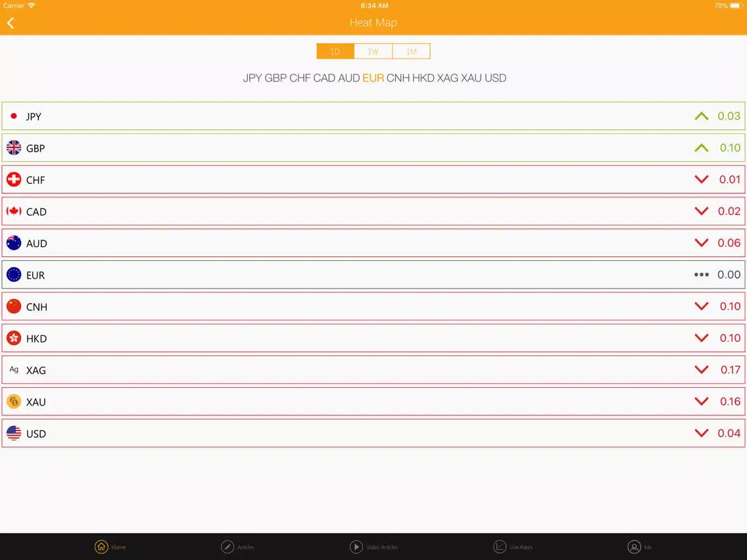
Task: Click the 0.00 value in EUR row
Action: tap(729, 275)
